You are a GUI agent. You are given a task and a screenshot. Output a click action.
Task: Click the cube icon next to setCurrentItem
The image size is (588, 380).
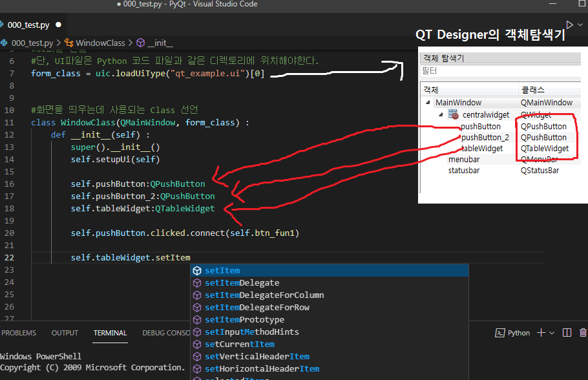point(197,344)
